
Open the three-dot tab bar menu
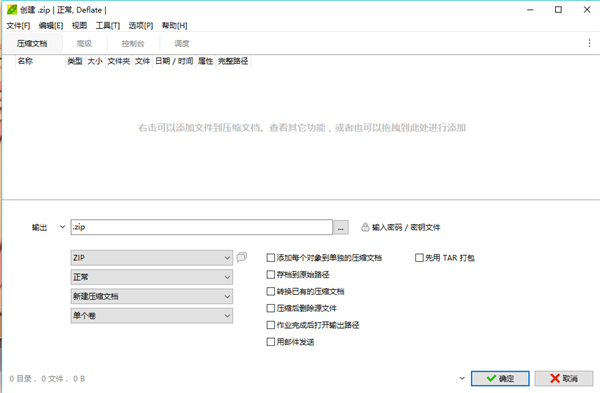pyautogui.click(x=589, y=43)
